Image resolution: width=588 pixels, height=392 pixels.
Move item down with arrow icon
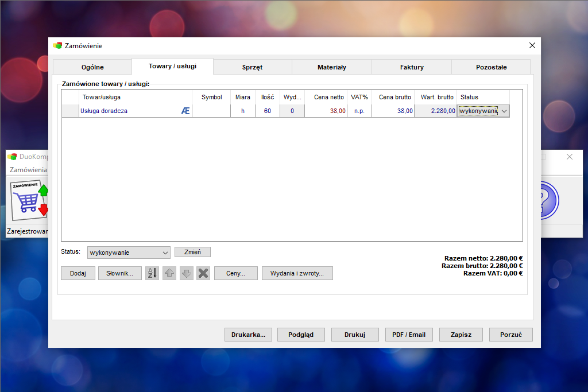pos(187,273)
